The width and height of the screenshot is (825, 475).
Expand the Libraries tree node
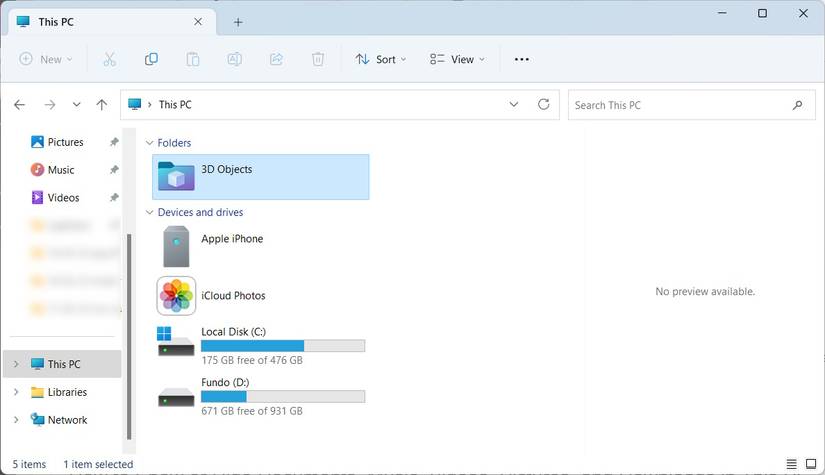coord(16,392)
